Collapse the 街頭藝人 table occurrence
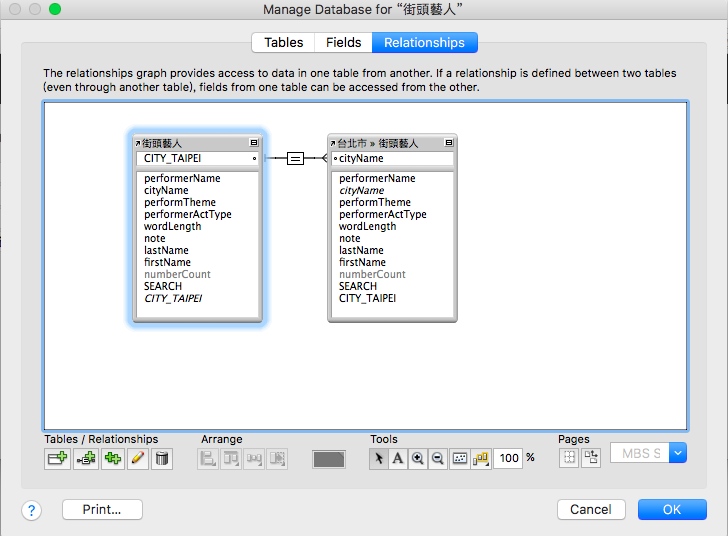This screenshot has width=728, height=536. pyautogui.click(x=254, y=143)
